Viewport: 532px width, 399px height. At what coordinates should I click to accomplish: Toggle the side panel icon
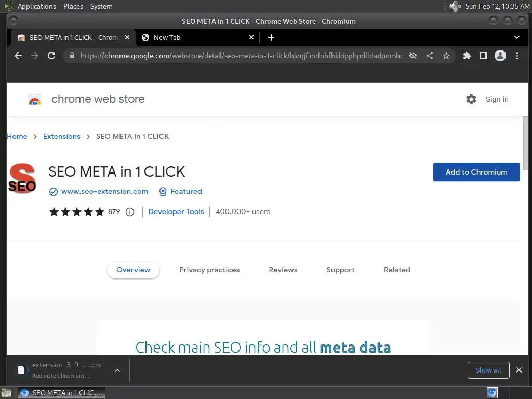[x=484, y=56]
